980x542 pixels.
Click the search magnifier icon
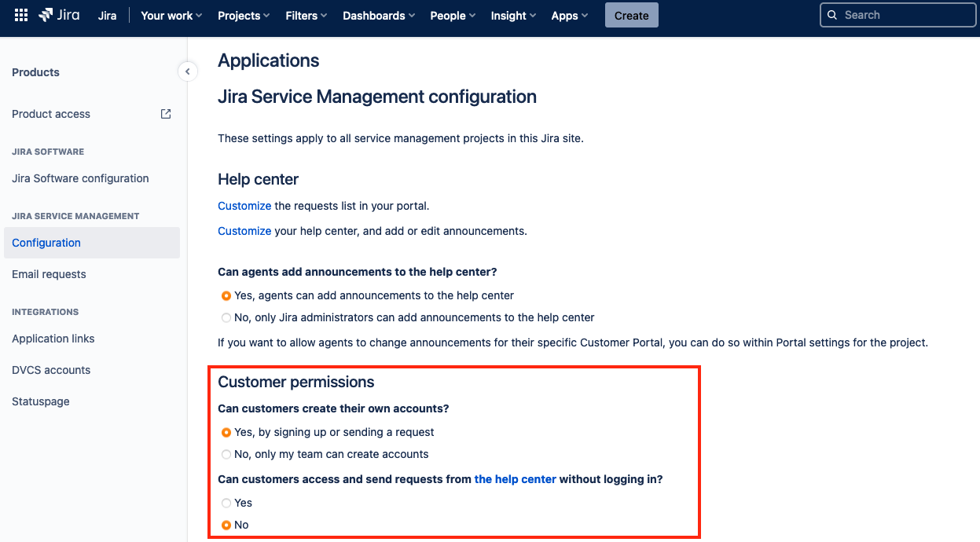[x=832, y=15]
